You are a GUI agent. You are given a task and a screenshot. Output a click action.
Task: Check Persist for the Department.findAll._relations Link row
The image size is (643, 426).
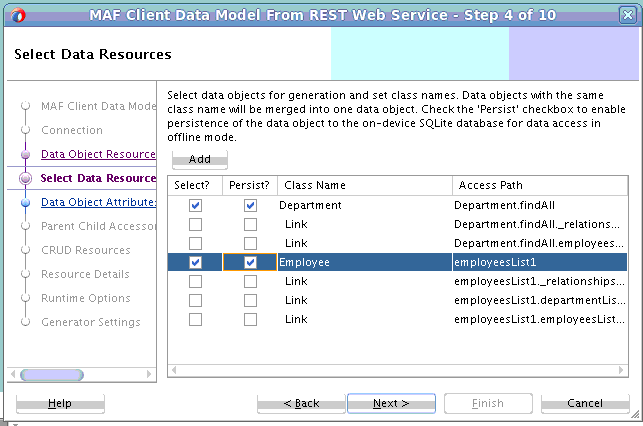[x=250, y=224]
